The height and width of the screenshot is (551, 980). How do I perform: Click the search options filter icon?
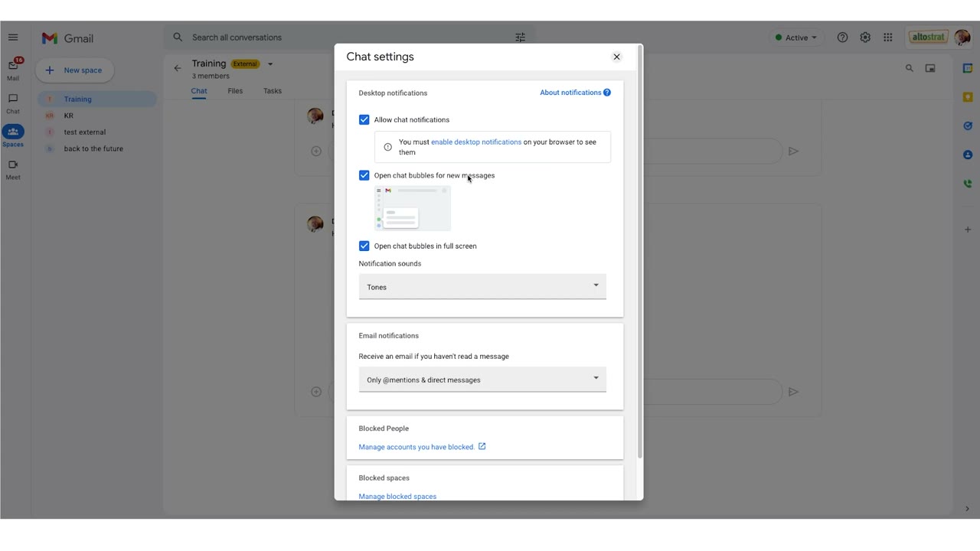tap(521, 37)
